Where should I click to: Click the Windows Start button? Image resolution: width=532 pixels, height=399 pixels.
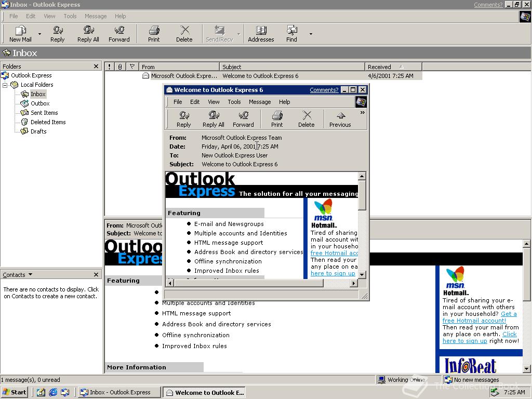coord(15,392)
